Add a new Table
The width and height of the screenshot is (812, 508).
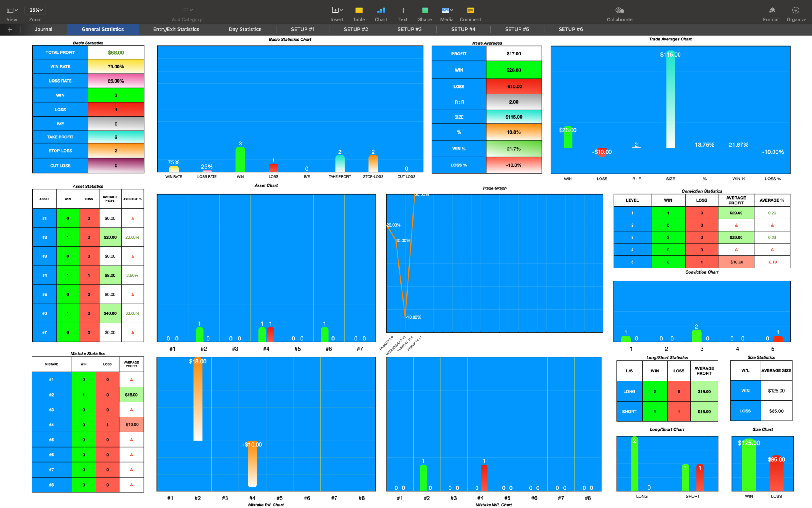pyautogui.click(x=359, y=11)
